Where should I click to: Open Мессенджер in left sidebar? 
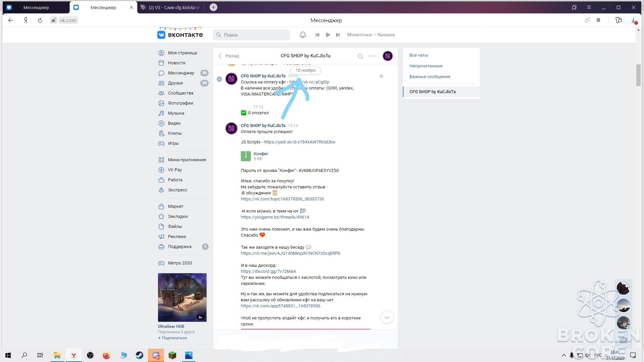point(181,73)
